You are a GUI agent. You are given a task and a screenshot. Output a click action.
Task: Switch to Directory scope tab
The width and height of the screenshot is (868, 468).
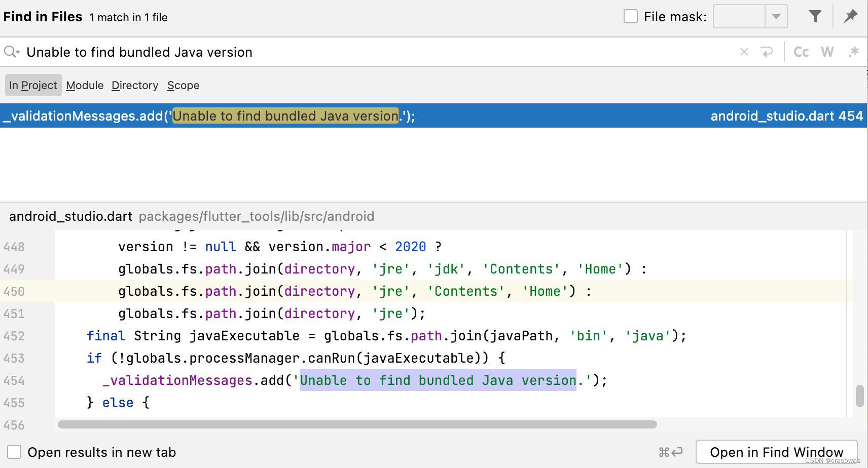click(135, 85)
